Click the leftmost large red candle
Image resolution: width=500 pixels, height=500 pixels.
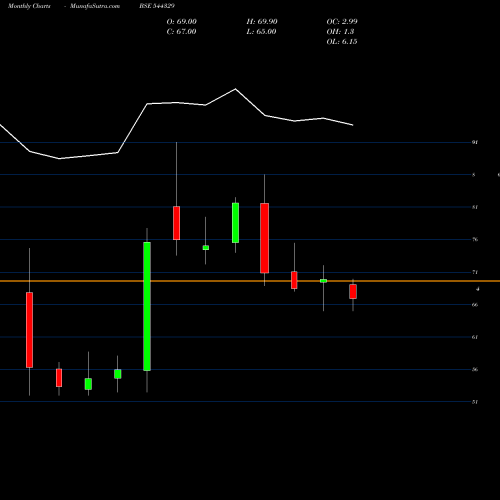[x=29, y=330]
